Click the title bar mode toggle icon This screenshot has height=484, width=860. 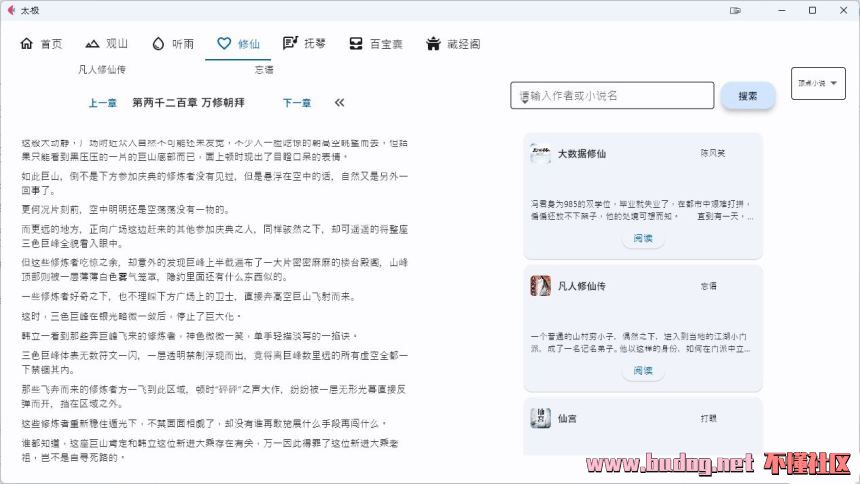(735, 10)
